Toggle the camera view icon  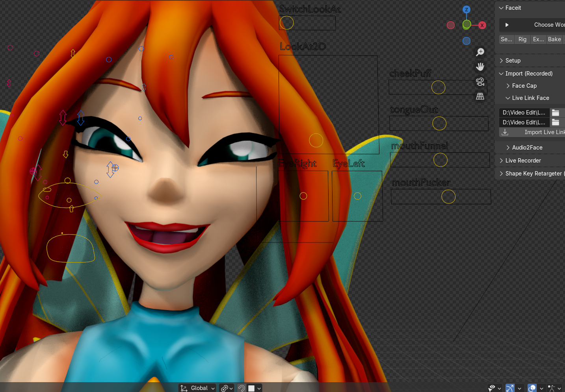tap(480, 81)
